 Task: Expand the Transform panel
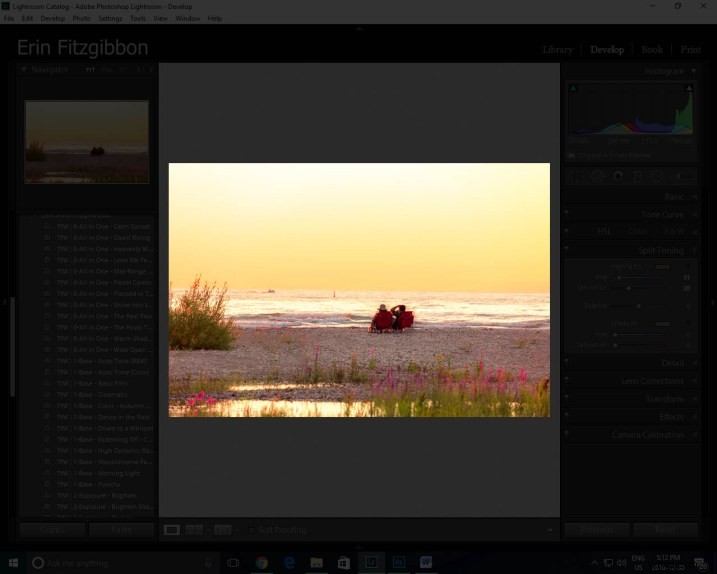[664, 399]
